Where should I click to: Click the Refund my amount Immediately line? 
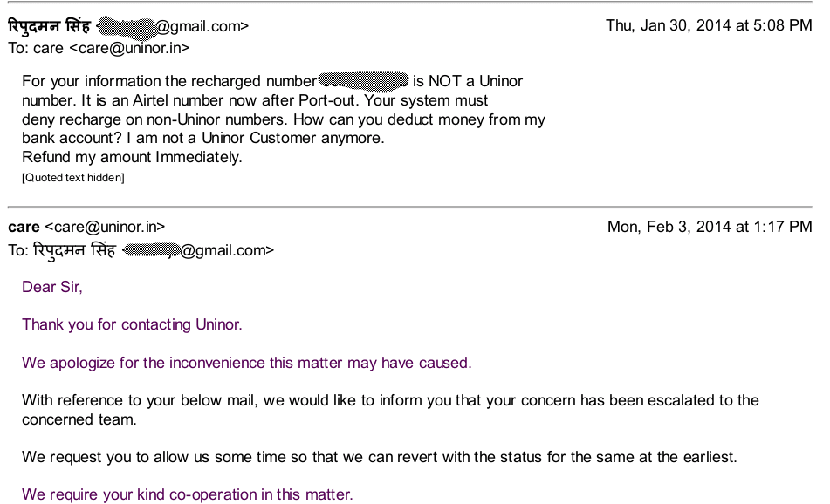pos(132,157)
